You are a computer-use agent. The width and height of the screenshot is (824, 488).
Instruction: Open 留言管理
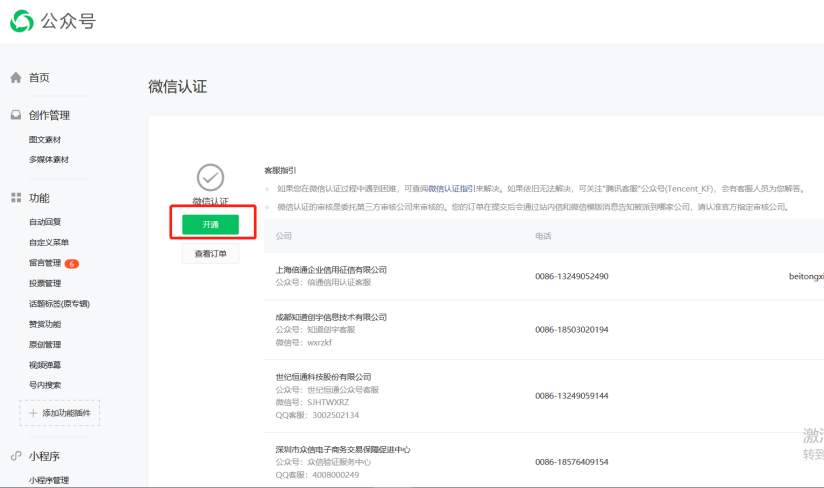pos(45,263)
